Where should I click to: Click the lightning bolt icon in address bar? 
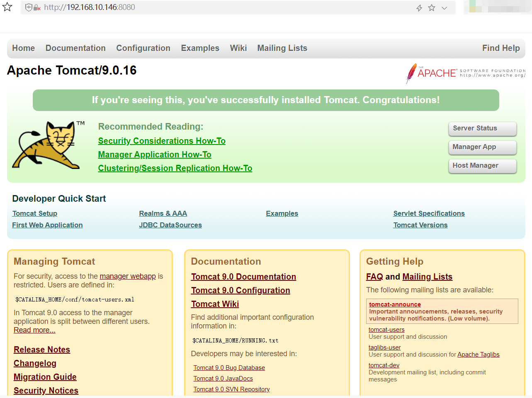[x=419, y=8]
